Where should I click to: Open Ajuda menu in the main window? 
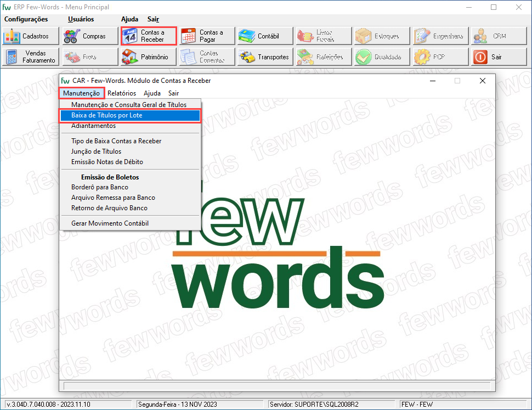point(129,19)
